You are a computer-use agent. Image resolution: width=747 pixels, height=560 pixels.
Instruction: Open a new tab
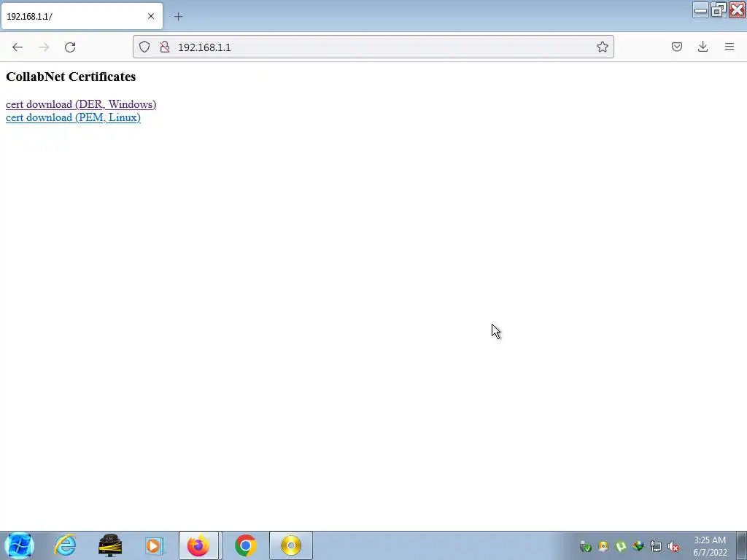click(178, 17)
